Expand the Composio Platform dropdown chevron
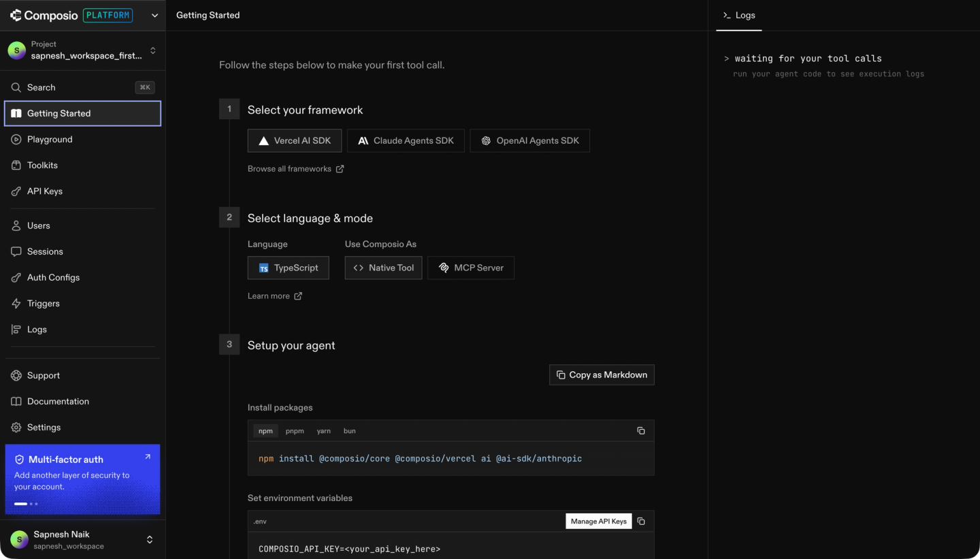 [x=154, y=16]
